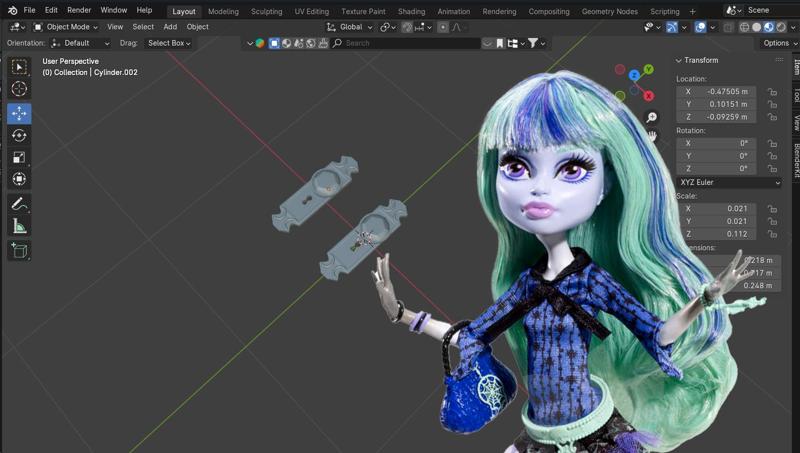
Task: Activate the Transform tool
Action: pyautogui.click(x=19, y=179)
